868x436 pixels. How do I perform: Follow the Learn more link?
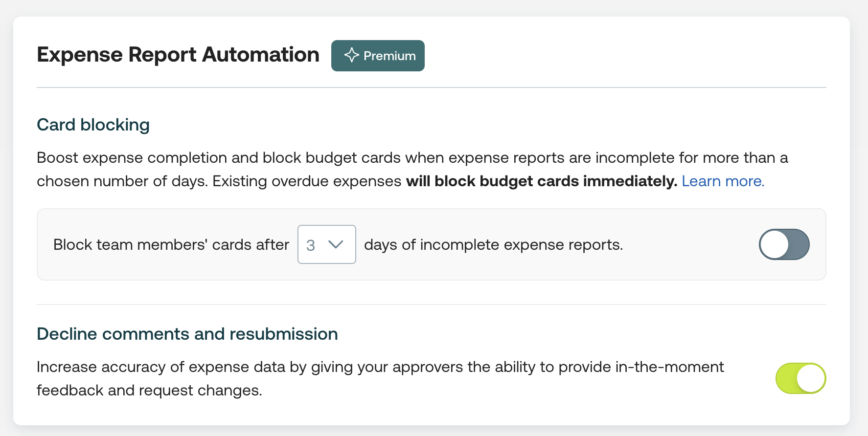[x=723, y=181]
